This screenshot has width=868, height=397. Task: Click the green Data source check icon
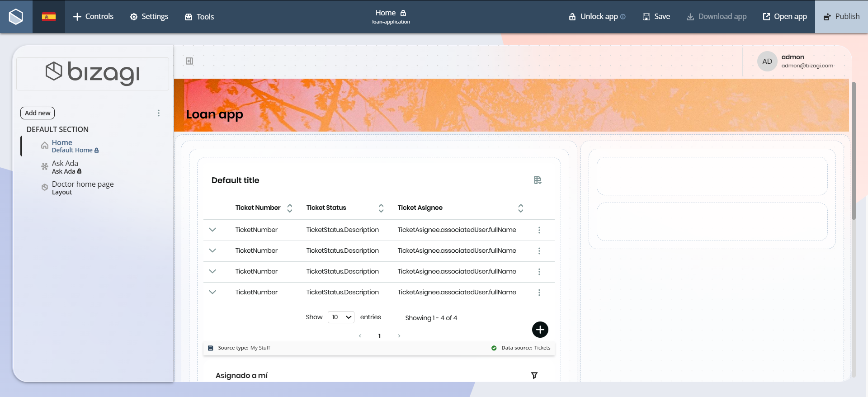click(494, 348)
